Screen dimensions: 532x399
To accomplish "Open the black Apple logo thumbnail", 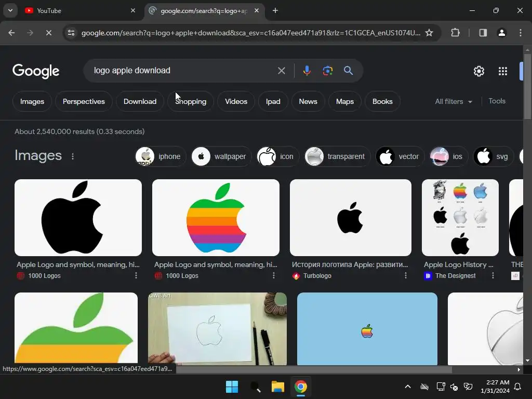I will point(78,218).
